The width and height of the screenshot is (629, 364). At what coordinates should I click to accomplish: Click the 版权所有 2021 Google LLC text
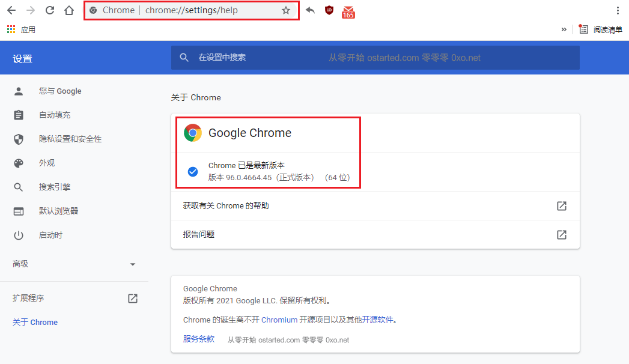[x=257, y=301]
